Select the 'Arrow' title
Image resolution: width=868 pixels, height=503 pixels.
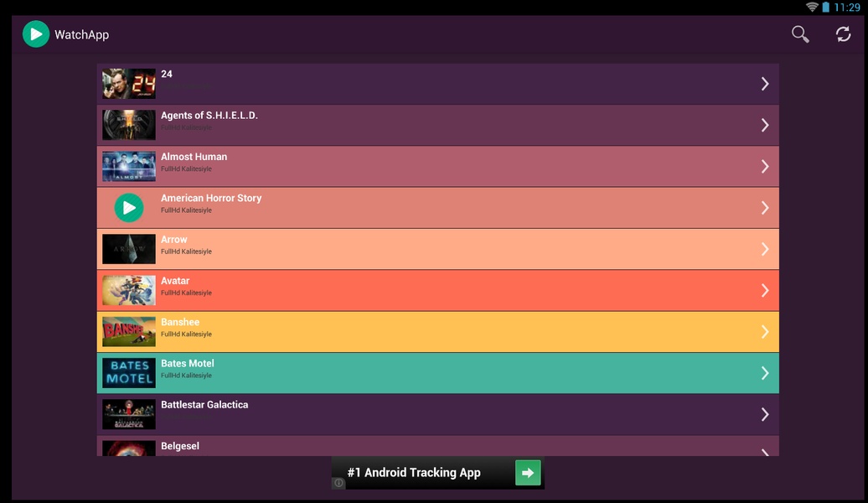coord(173,239)
